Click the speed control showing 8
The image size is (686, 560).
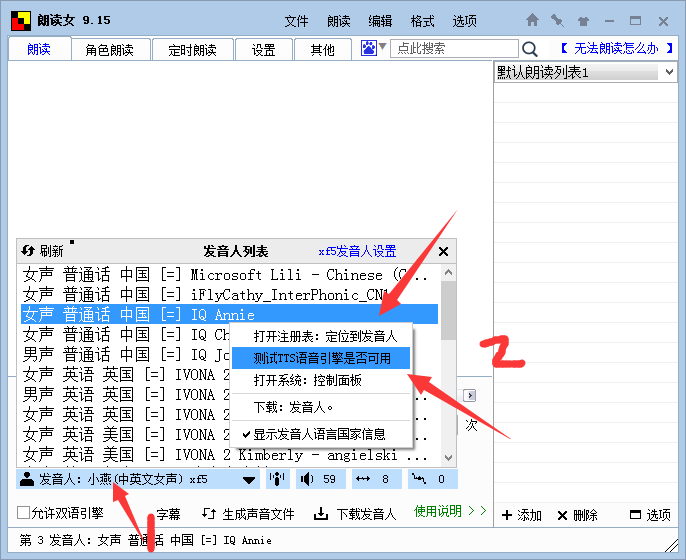[x=376, y=480]
